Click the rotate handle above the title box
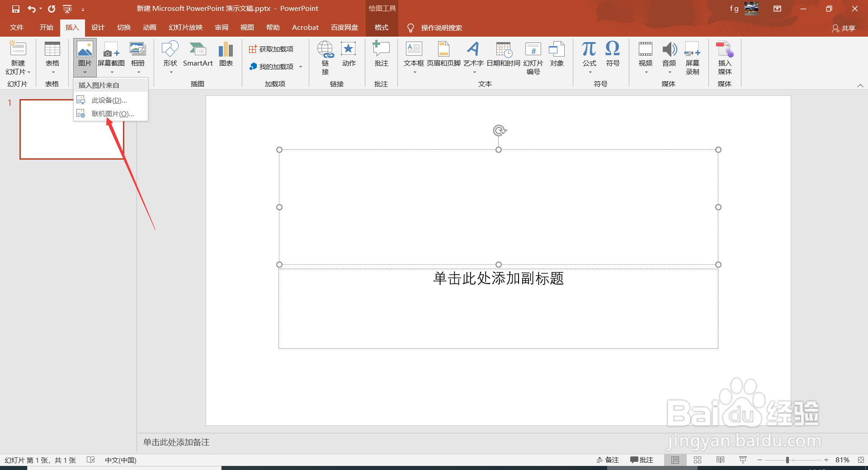The height and width of the screenshot is (470, 868). pos(499,131)
